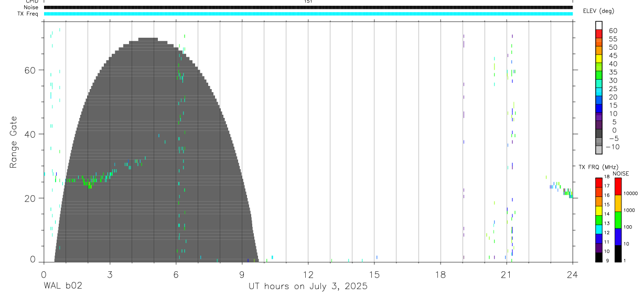This screenshot has height=297, width=644.
Task: Select the '100' value in the NOISE legend
Action: (628, 227)
